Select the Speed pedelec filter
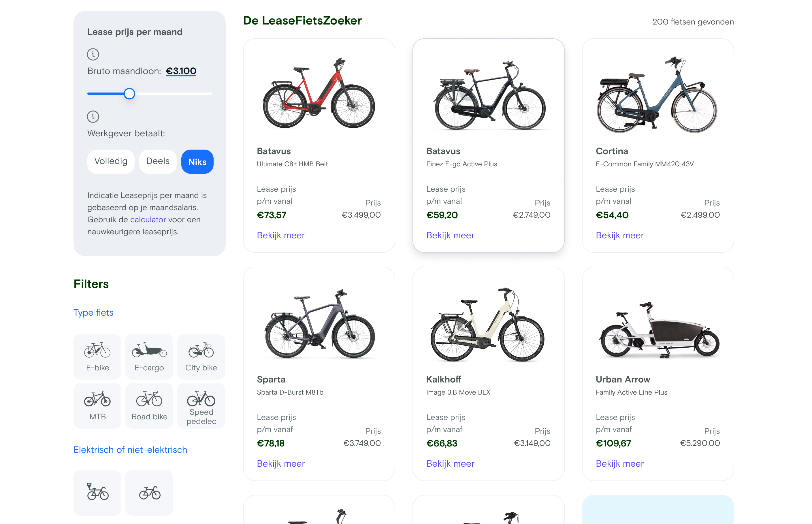Viewport: 812px width, 524px height. [x=201, y=405]
